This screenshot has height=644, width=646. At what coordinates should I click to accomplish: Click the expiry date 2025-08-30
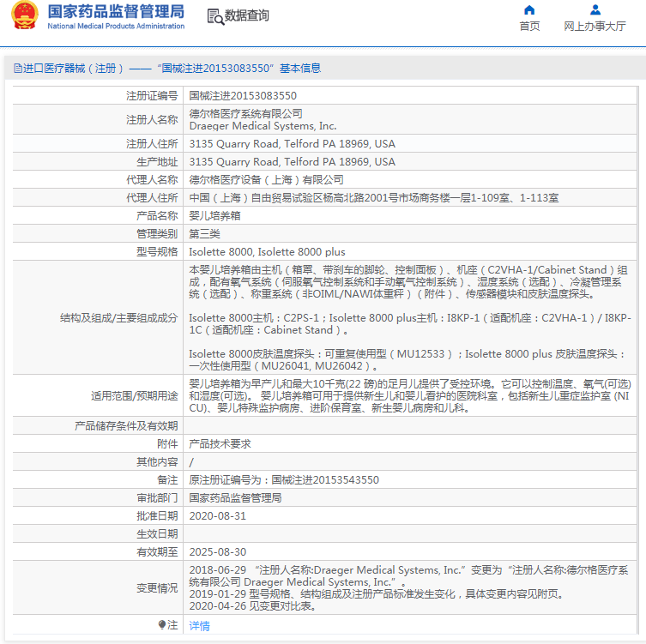click(217, 552)
